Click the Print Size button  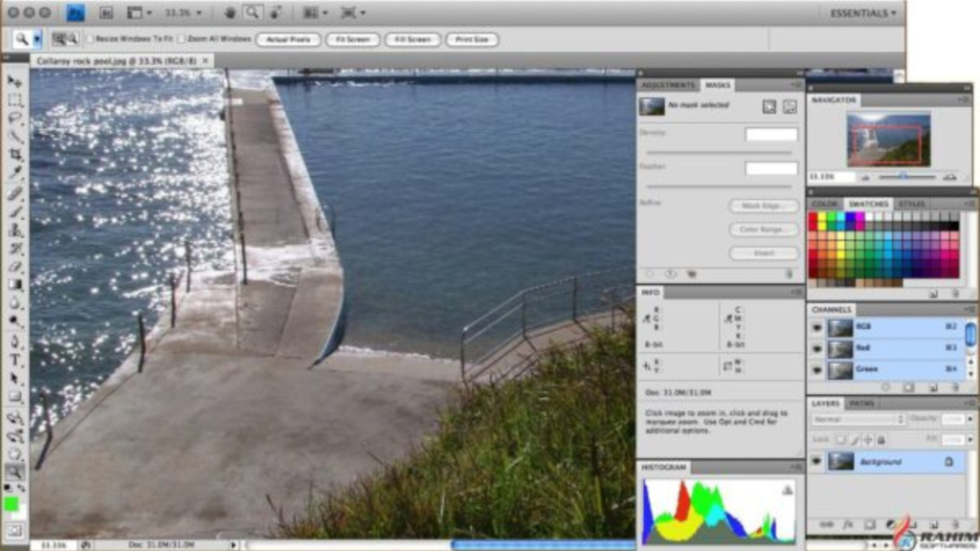(471, 39)
